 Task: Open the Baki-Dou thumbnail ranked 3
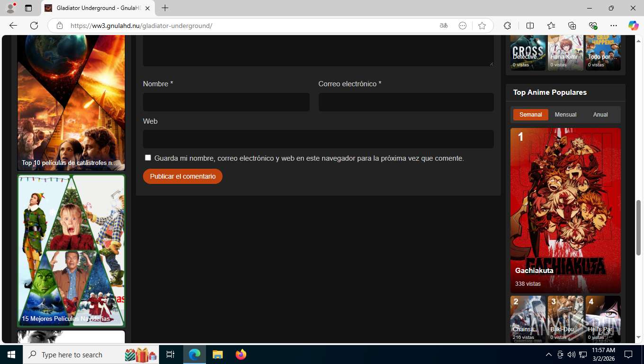(x=565, y=318)
